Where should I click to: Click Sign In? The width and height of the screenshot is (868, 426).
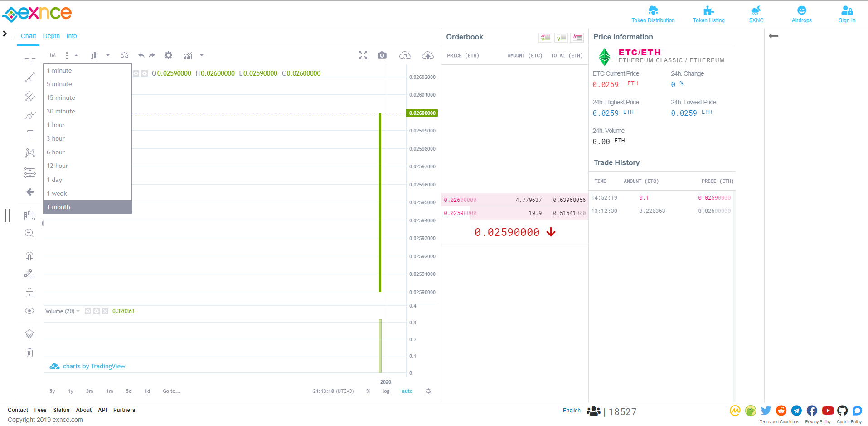(x=847, y=15)
